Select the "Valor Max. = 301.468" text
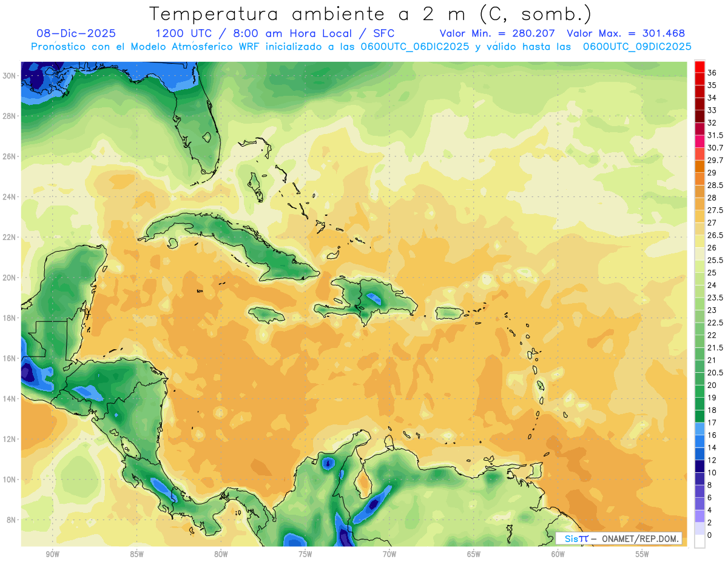The width and height of the screenshot is (728, 562). tap(626, 33)
